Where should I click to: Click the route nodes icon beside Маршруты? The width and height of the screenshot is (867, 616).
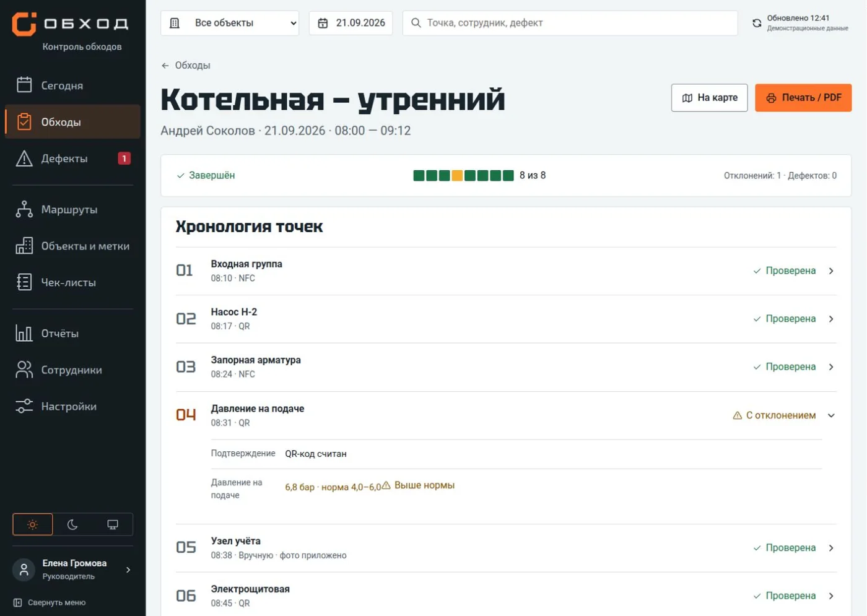coord(24,209)
